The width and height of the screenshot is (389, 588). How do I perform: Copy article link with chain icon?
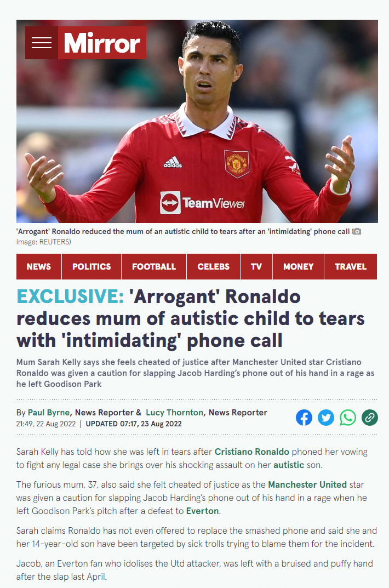coord(369,418)
